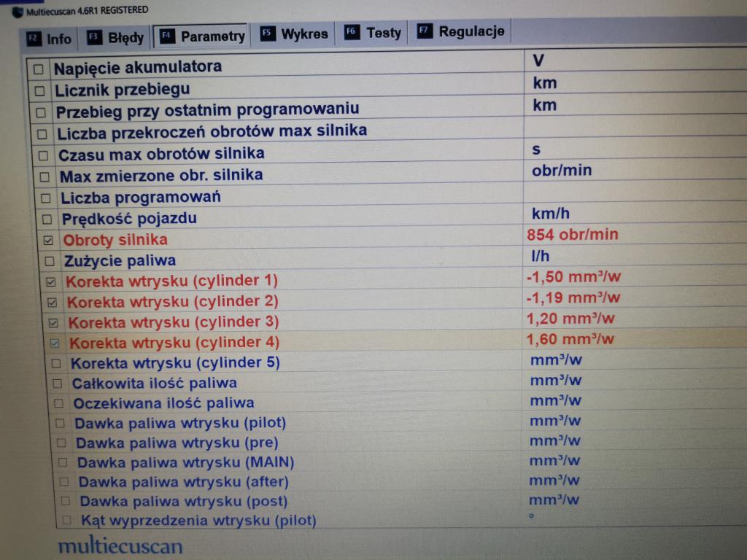Enable Dawka paliwa wtrysku (pre) checkbox

point(61,443)
